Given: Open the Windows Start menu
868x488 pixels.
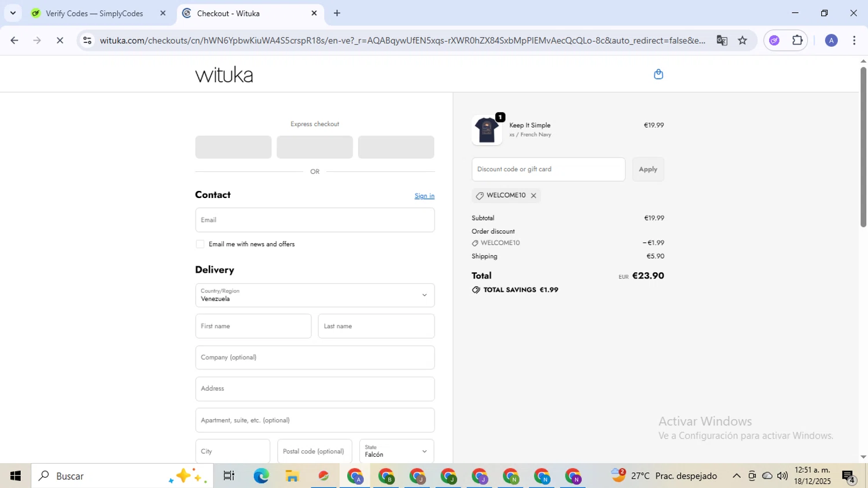Looking at the screenshot, I should click(x=16, y=476).
